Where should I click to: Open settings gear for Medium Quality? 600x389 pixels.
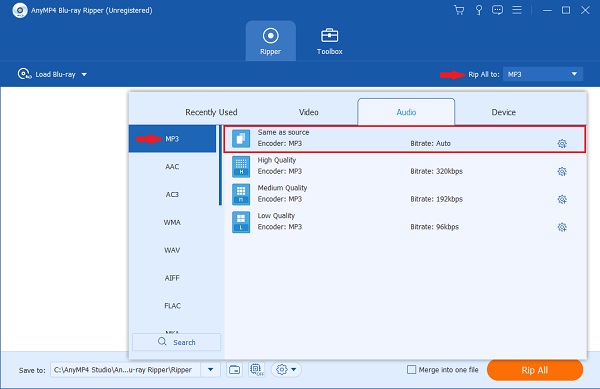tap(562, 199)
